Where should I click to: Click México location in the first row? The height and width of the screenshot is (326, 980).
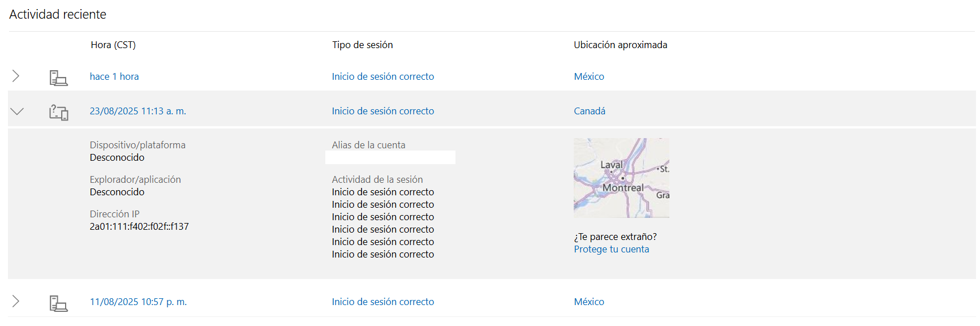[x=589, y=76]
